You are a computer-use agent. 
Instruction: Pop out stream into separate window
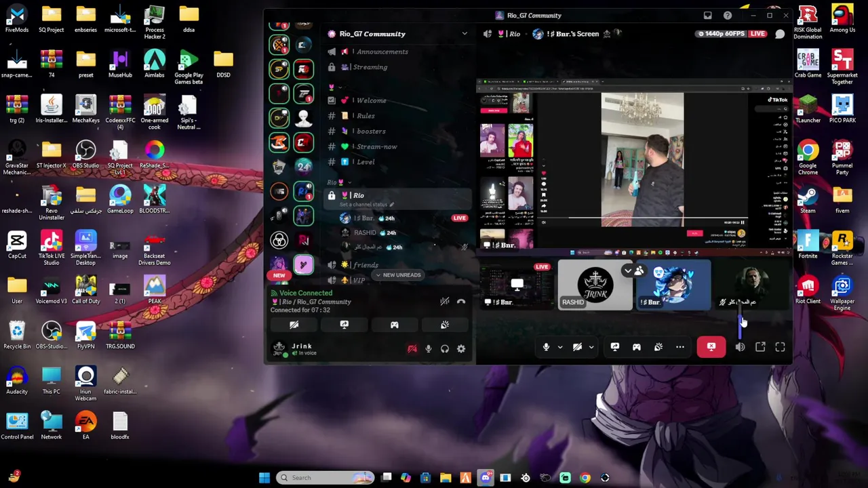[760, 347]
